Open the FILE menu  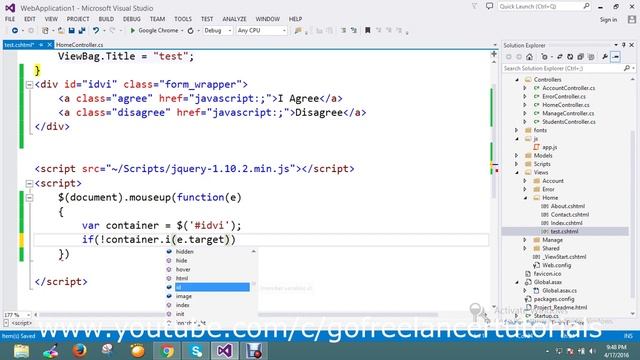pos(10,19)
